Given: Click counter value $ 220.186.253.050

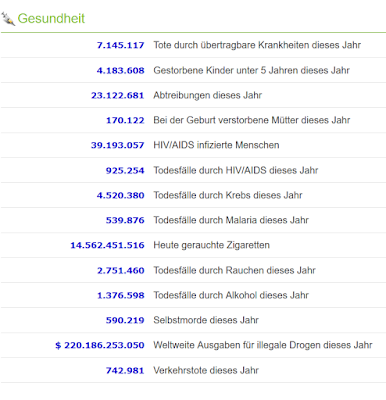Looking at the screenshot, I should [x=100, y=345].
